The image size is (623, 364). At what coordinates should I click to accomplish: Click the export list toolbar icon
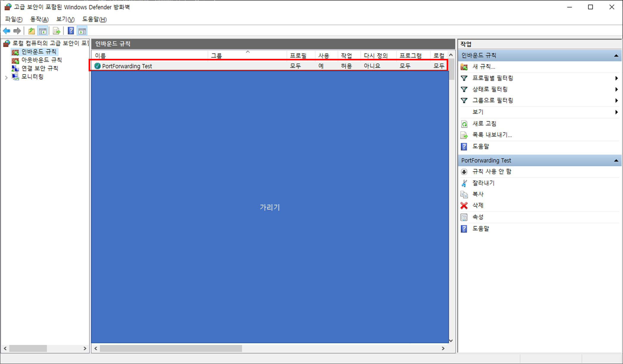coord(57,31)
